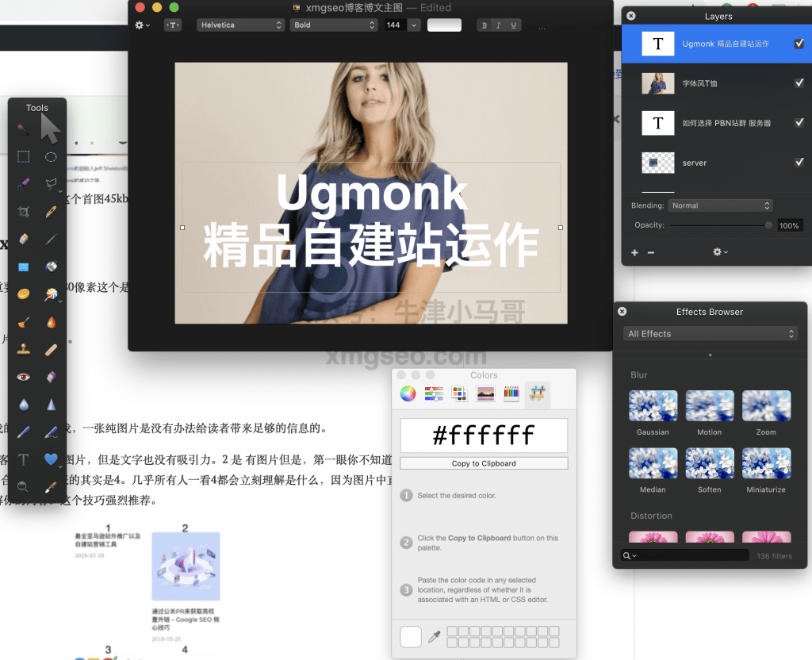Hide the 如何选择 PBN站群 服务器 layer
Screen dimensions: 812x660
coord(799,123)
